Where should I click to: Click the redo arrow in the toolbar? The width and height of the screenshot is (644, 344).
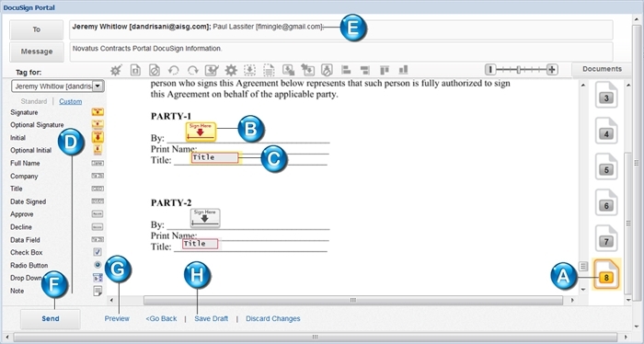[192, 70]
